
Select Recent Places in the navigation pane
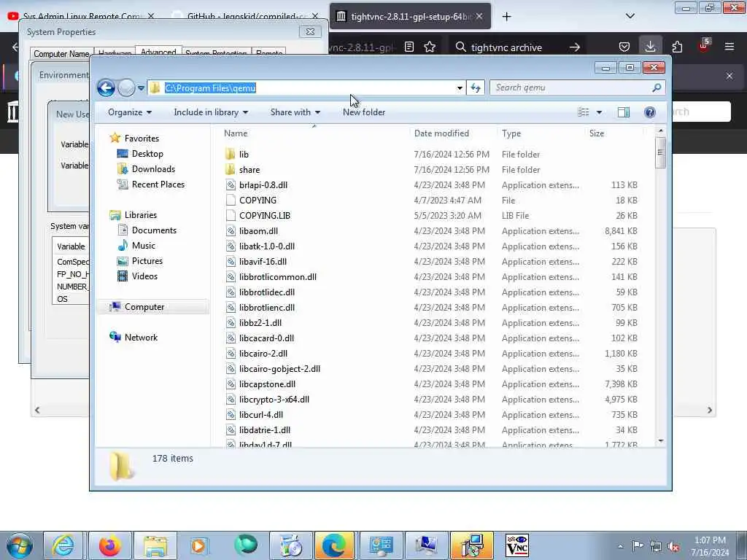tap(158, 184)
